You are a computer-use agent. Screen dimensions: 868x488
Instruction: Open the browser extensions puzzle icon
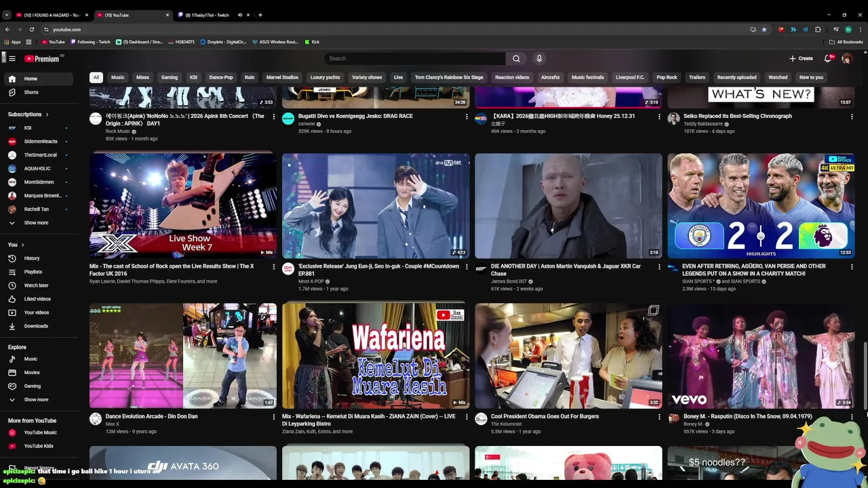tap(818, 29)
